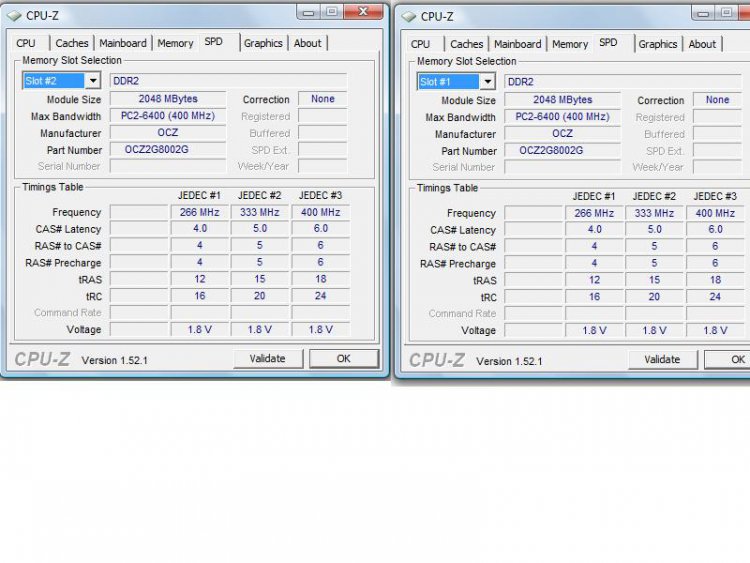
Task: Click tRC value 24 in left window
Action: click(x=320, y=296)
